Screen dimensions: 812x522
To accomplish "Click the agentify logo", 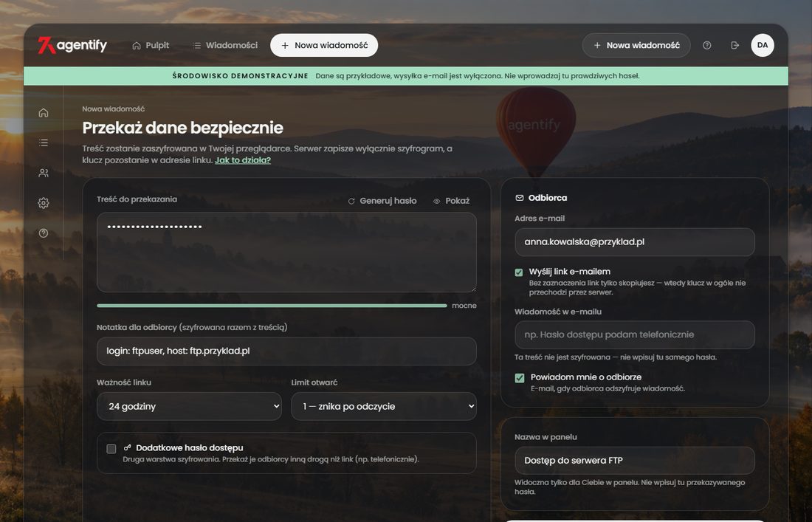I will coord(72,46).
